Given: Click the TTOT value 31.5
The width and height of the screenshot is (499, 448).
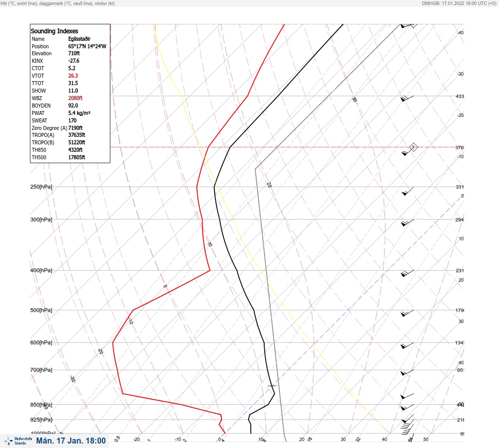Looking at the screenshot, I should (73, 83).
